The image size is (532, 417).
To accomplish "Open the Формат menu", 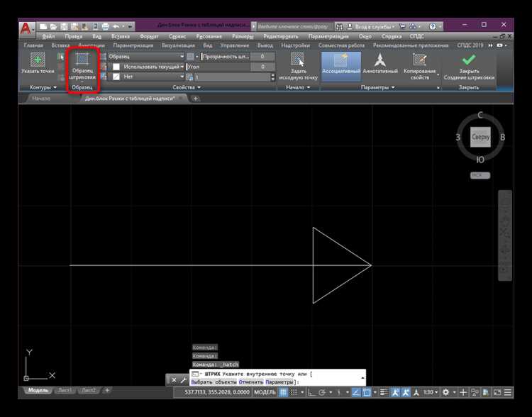I will (149, 36).
